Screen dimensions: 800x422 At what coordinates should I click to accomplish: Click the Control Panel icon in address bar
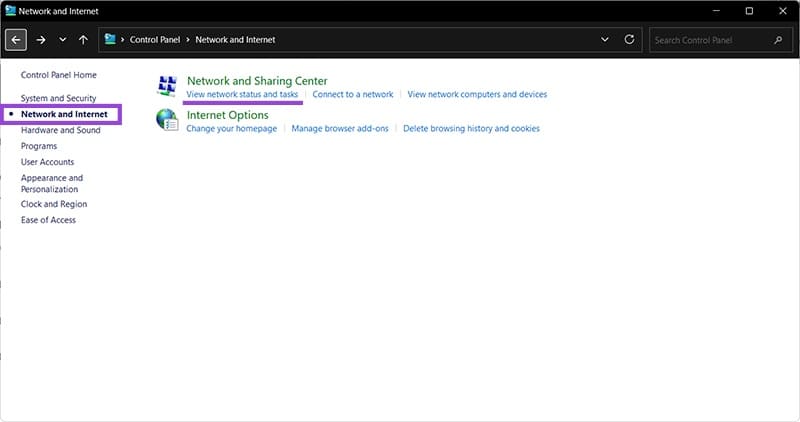[x=110, y=40]
